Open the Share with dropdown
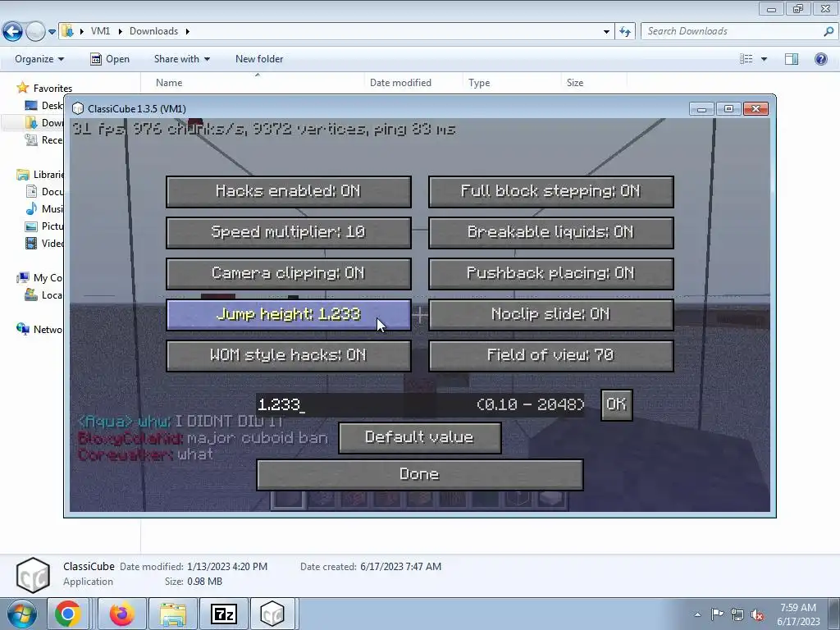Viewport: 840px width, 630px height. (x=181, y=59)
